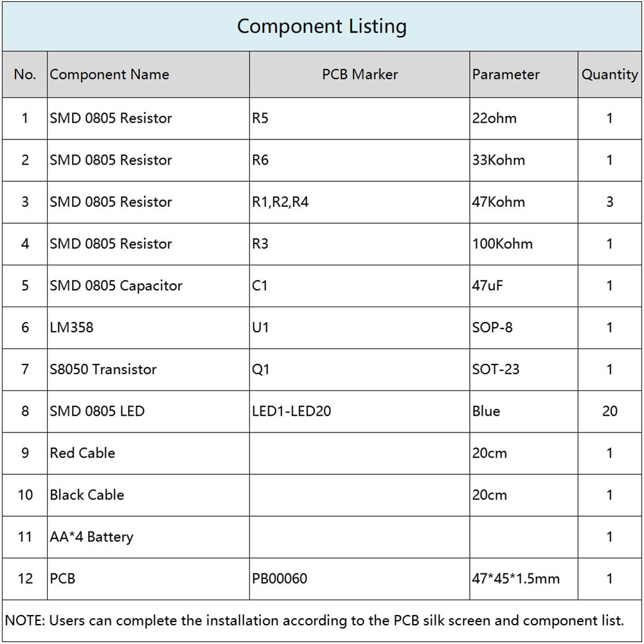644x644 pixels.
Task: Click the R1,R2,R4 marker cell
Action: pyautogui.click(x=280, y=202)
